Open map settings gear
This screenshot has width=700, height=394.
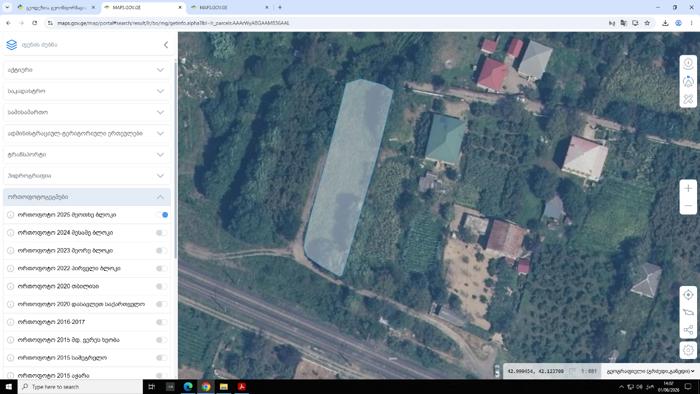point(688,350)
